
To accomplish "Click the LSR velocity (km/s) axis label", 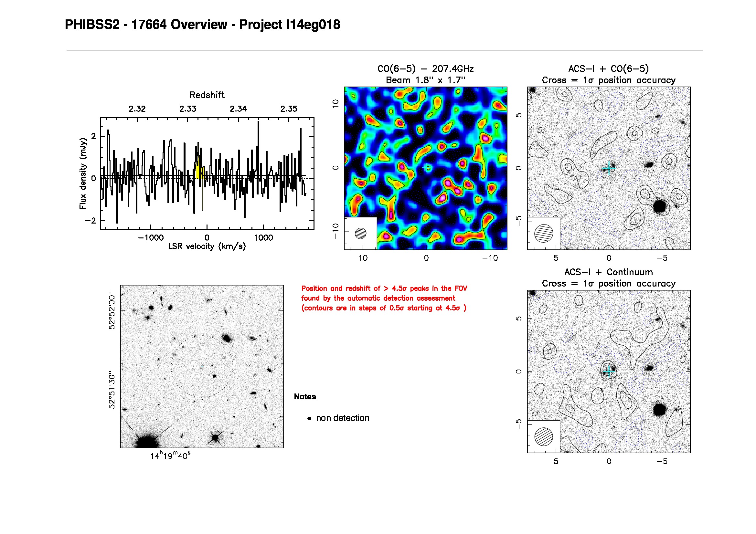I will tap(207, 246).
